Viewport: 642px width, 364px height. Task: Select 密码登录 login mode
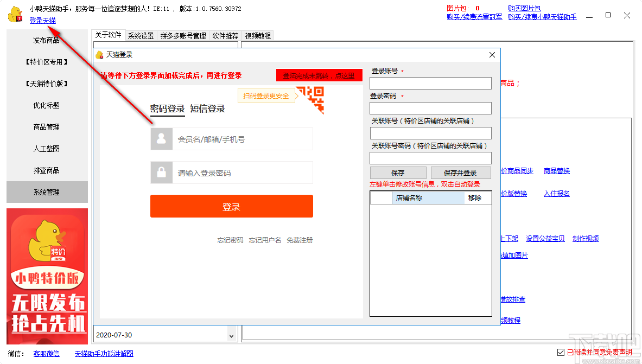click(167, 109)
